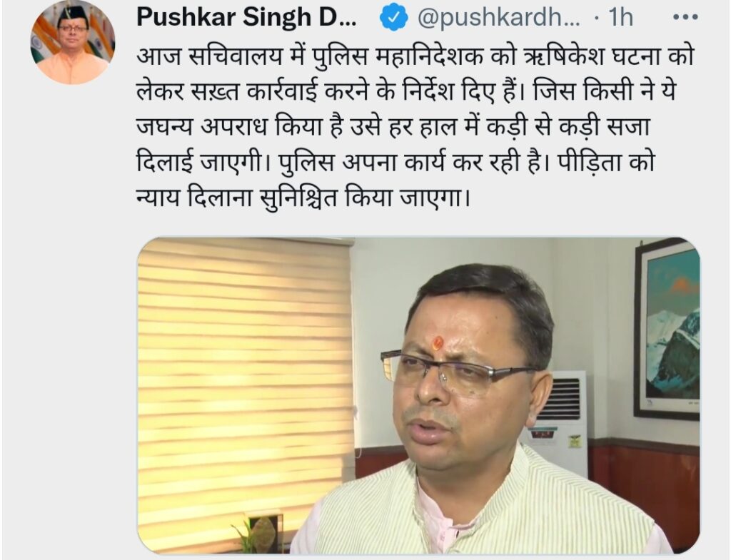Click the tweet line beginning "जघन्य अपराध"
This screenshot has width=731, height=560.
(393, 127)
